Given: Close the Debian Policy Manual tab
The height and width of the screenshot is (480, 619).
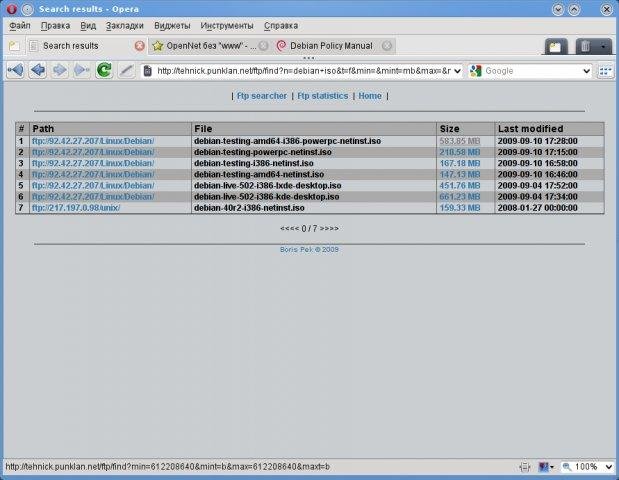Looking at the screenshot, I should [x=387, y=46].
